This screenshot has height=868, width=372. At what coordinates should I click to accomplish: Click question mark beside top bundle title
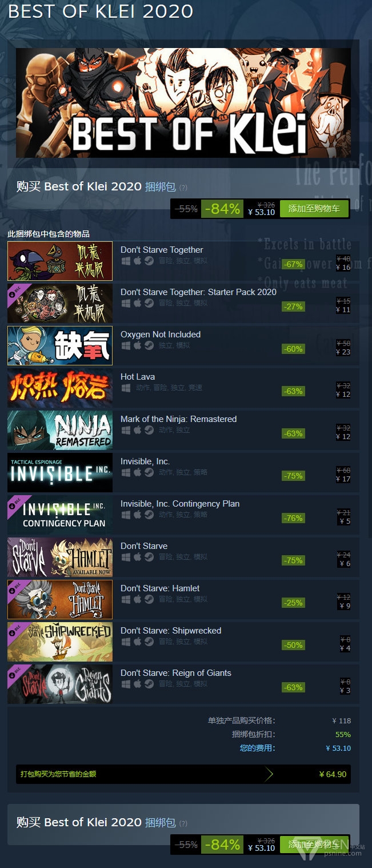click(x=183, y=188)
